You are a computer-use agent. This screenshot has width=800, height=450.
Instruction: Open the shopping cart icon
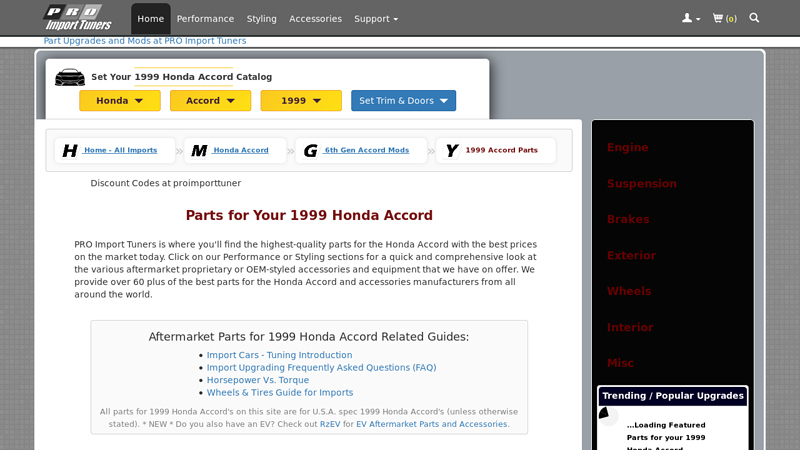724,18
